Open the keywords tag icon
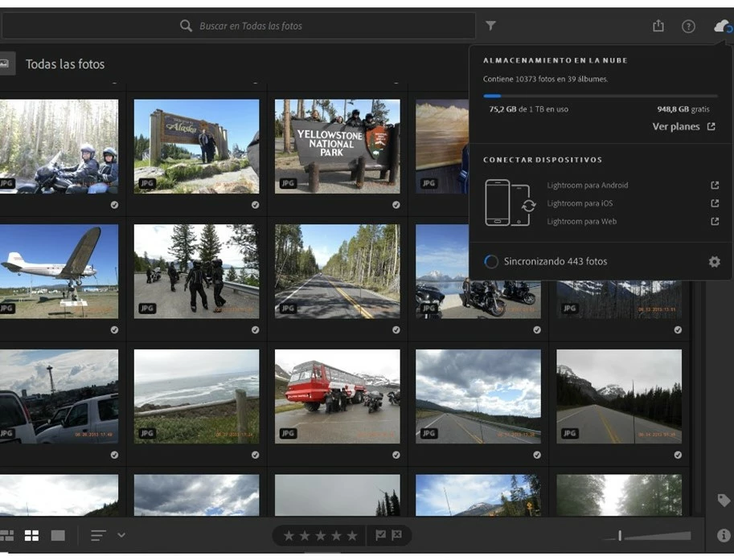The height and width of the screenshot is (560, 734). (724, 500)
